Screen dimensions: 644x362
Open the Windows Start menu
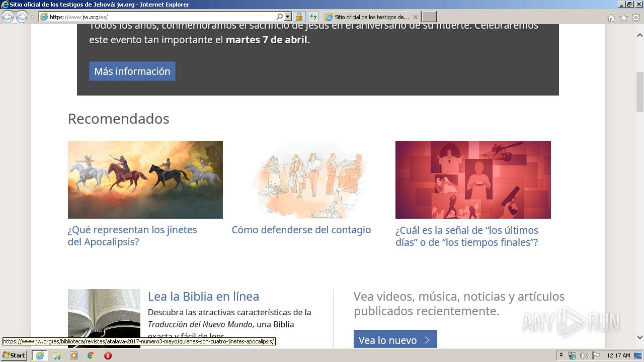coord(14,355)
